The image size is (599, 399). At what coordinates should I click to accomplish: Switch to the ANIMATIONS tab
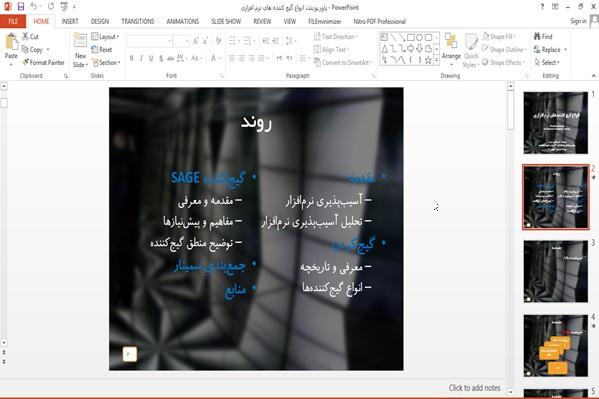coord(183,21)
